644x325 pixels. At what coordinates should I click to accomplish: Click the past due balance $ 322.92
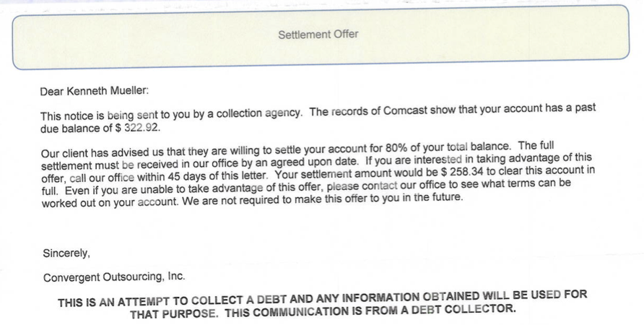pyautogui.click(x=138, y=128)
